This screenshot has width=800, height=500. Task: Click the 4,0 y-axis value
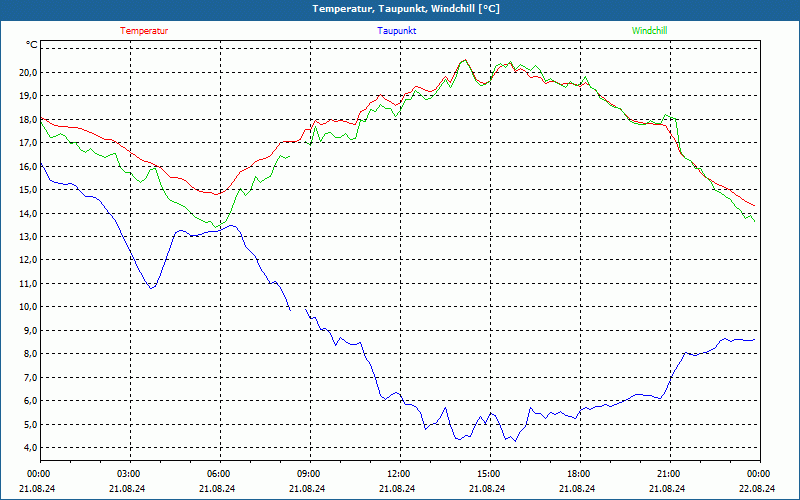pos(30,447)
